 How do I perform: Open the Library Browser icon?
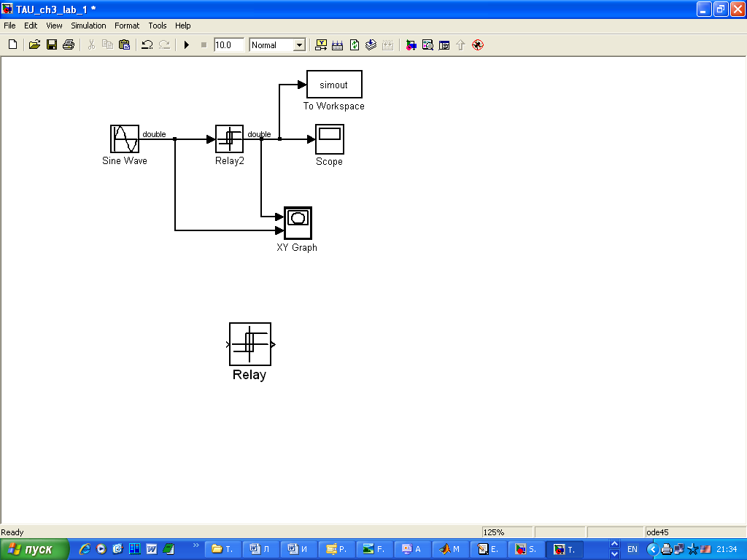[411, 44]
